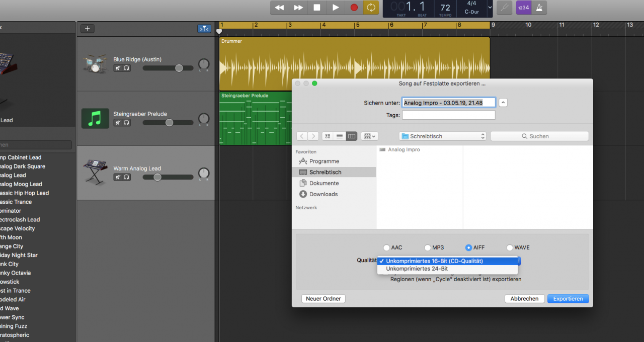Click the add track plus button
This screenshot has width=644, height=342.
pos(87,29)
